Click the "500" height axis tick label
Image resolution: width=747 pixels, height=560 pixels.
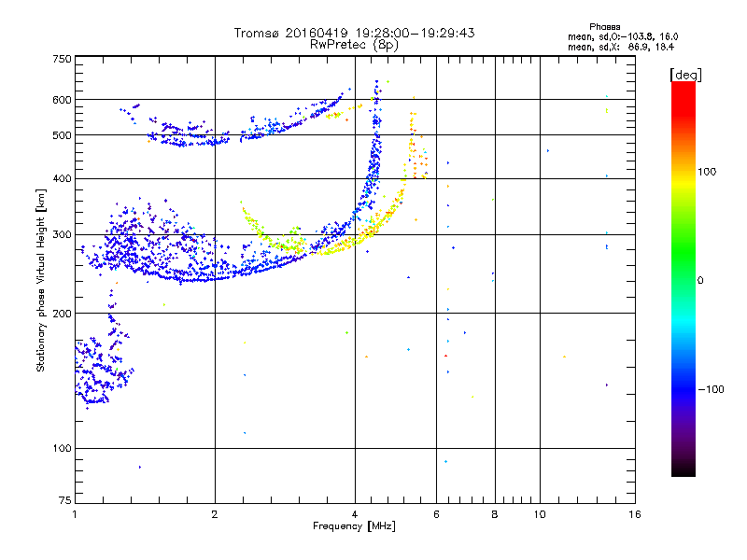(x=62, y=135)
